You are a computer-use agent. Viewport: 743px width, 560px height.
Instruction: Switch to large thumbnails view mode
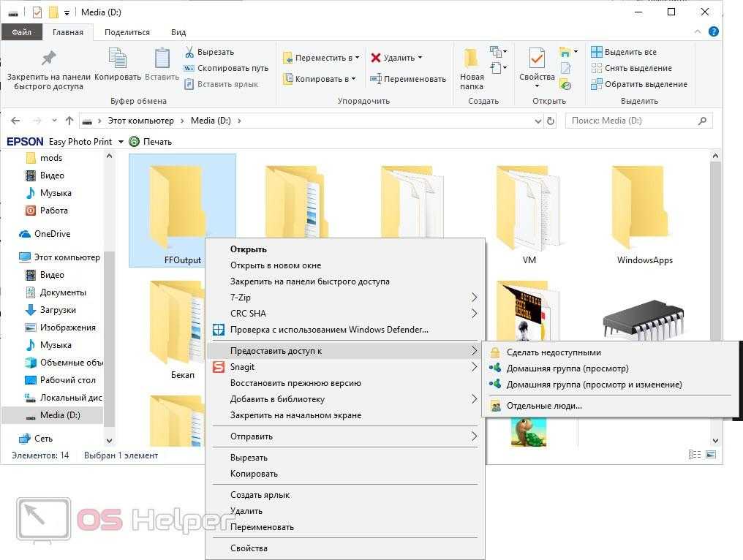coord(710,455)
